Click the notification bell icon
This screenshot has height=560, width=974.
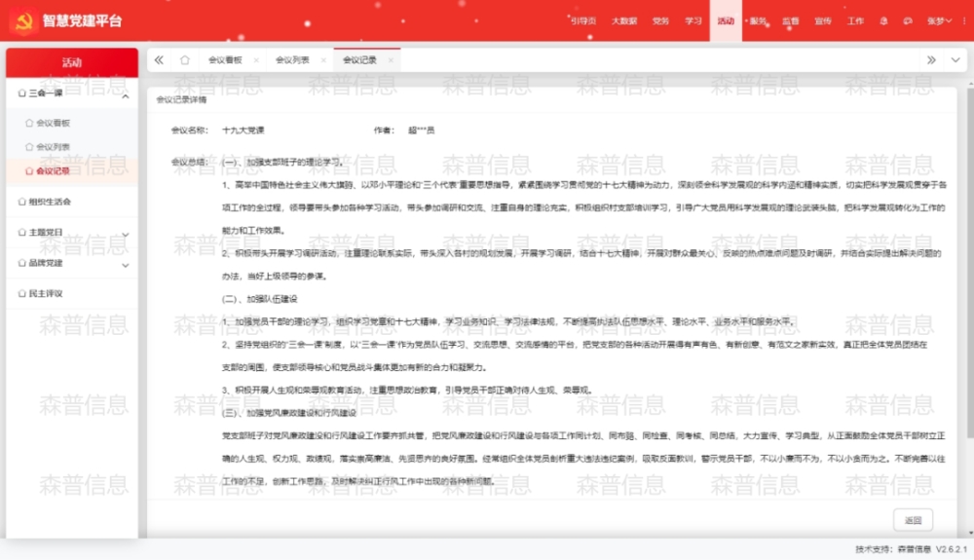click(884, 20)
